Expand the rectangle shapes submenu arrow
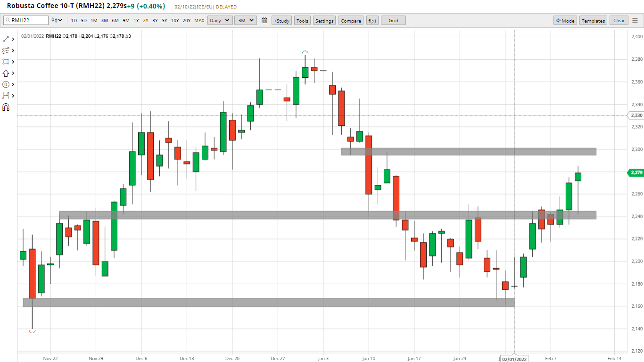 [x=13, y=62]
